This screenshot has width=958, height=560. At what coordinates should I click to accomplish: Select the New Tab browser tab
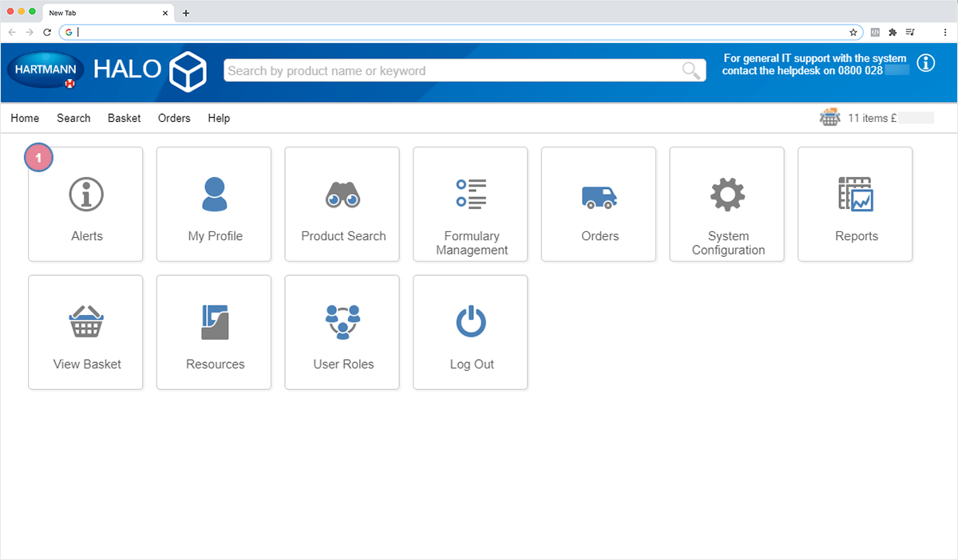pos(108,13)
